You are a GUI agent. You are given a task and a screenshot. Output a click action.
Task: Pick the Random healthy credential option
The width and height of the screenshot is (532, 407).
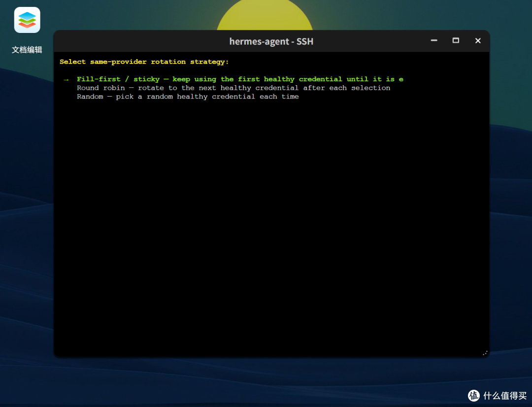(188, 97)
